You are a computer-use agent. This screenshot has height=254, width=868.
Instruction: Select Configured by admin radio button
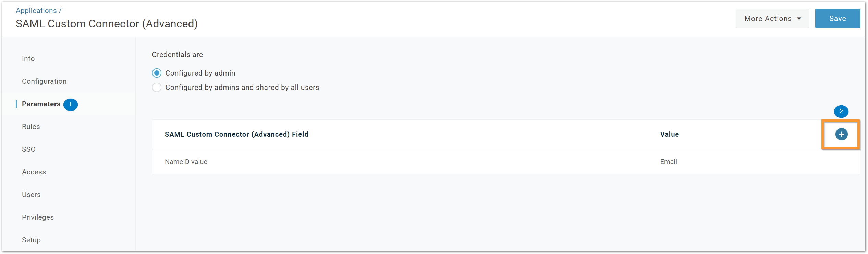tap(157, 73)
